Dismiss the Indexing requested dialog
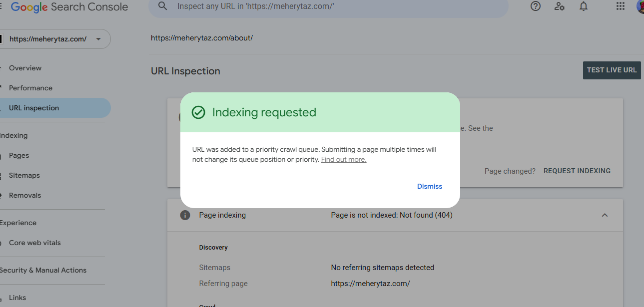 click(x=430, y=186)
